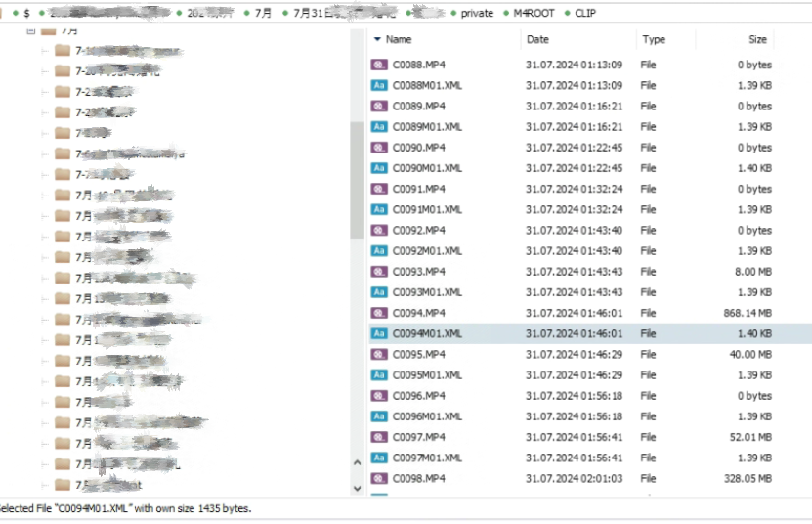Click the C0093.MP4 video file icon
The width and height of the screenshot is (812, 524).
click(379, 272)
